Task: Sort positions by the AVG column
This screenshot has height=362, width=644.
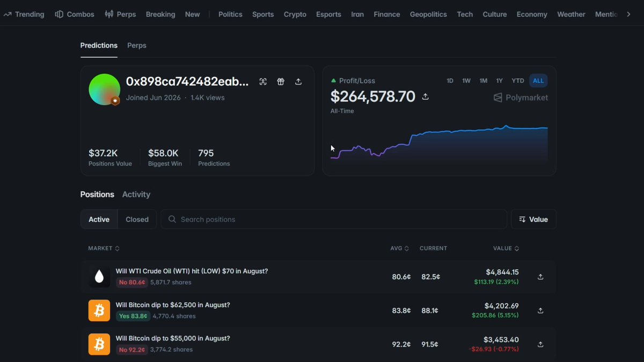Action: tap(399, 248)
